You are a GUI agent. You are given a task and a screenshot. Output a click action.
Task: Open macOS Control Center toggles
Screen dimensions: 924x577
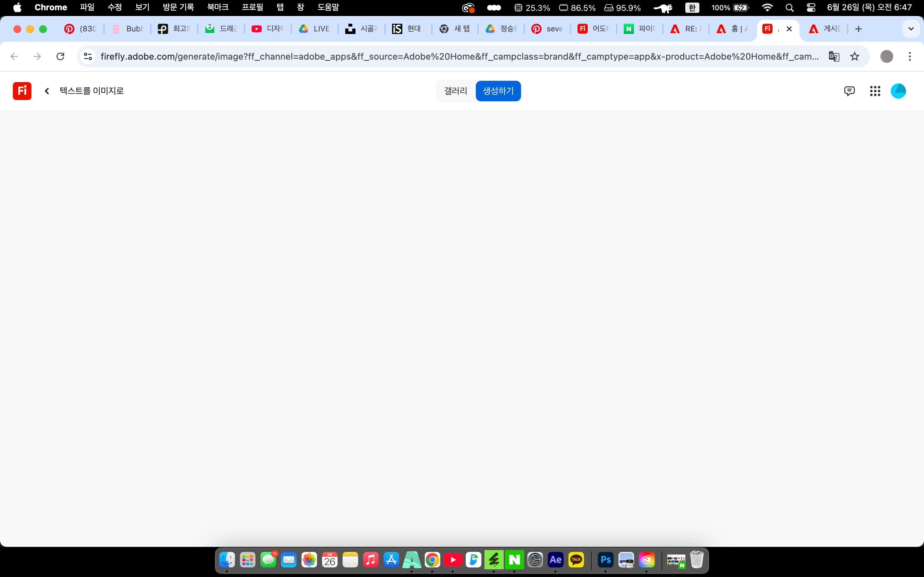[x=811, y=8]
